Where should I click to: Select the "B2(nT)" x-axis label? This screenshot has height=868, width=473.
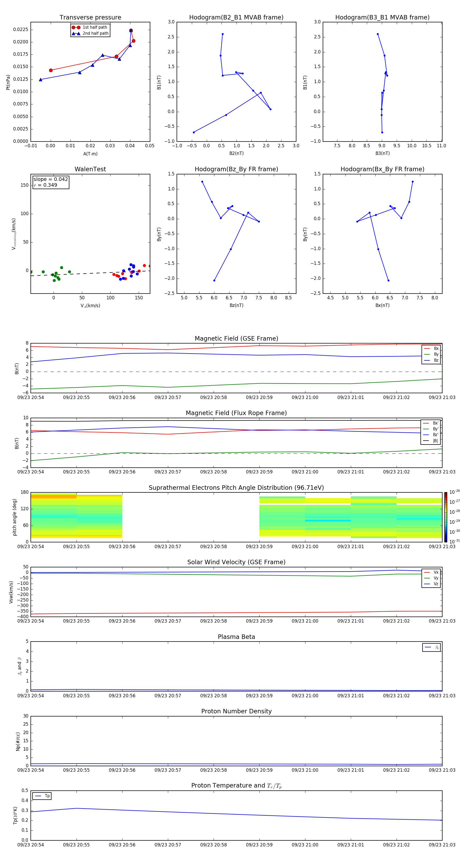coord(236,153)
